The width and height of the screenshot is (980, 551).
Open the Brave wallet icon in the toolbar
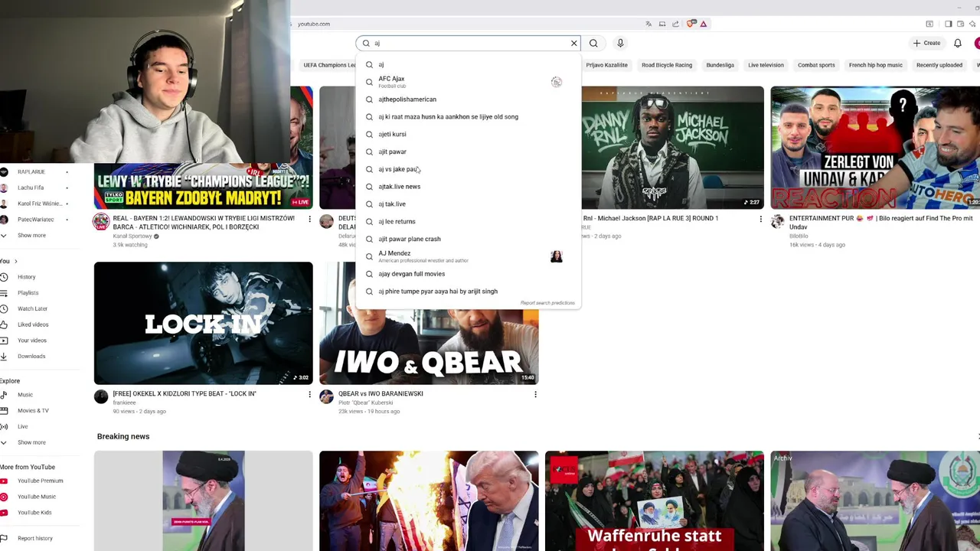pyautogui.click(x=960, y=24)
